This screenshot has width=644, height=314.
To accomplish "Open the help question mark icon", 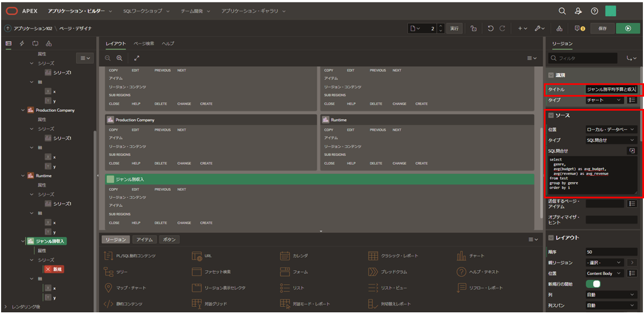I will 594,11.
